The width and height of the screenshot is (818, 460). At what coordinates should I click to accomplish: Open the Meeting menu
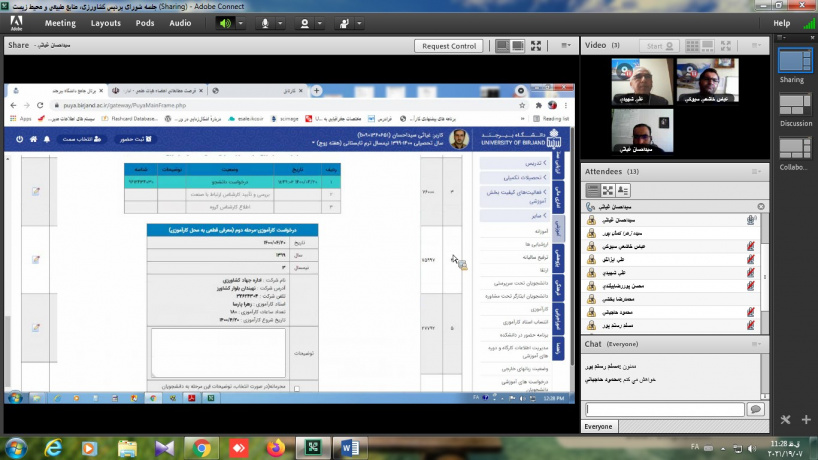coord(60,22)
